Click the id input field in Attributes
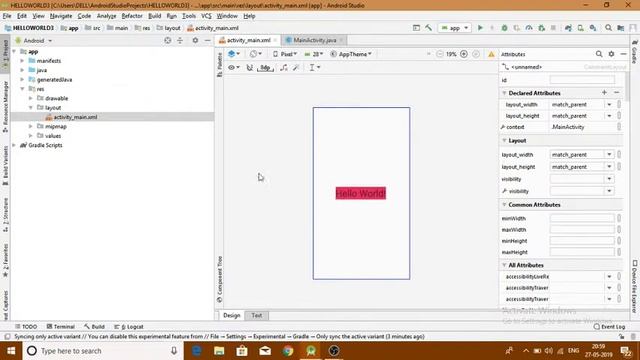This screenshot has width=640, height=360. click(x=582, y=80)
